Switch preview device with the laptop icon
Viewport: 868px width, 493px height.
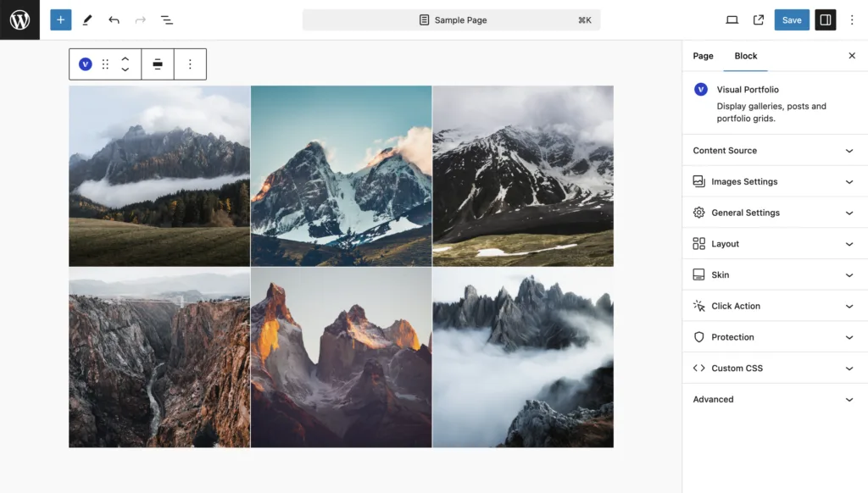[732, 20]
